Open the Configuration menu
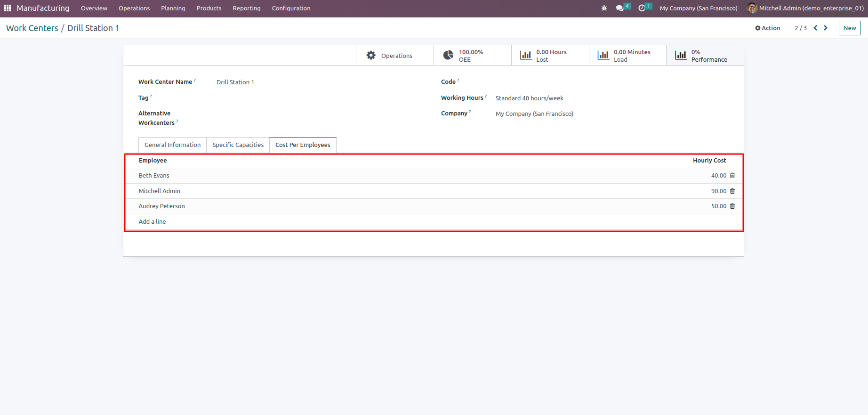 [x=291, y=8]
